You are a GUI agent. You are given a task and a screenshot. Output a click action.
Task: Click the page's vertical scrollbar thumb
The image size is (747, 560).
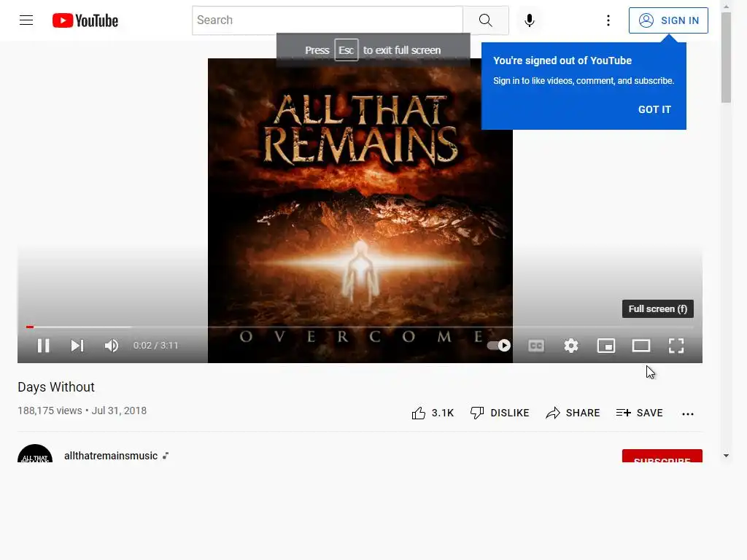[x=726, y=57]
